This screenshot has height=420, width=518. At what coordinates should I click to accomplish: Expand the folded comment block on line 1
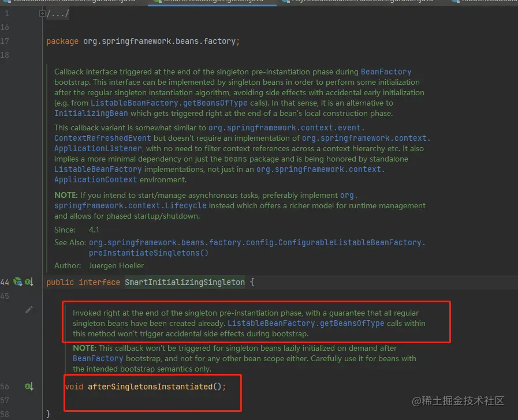pos(42,13)
